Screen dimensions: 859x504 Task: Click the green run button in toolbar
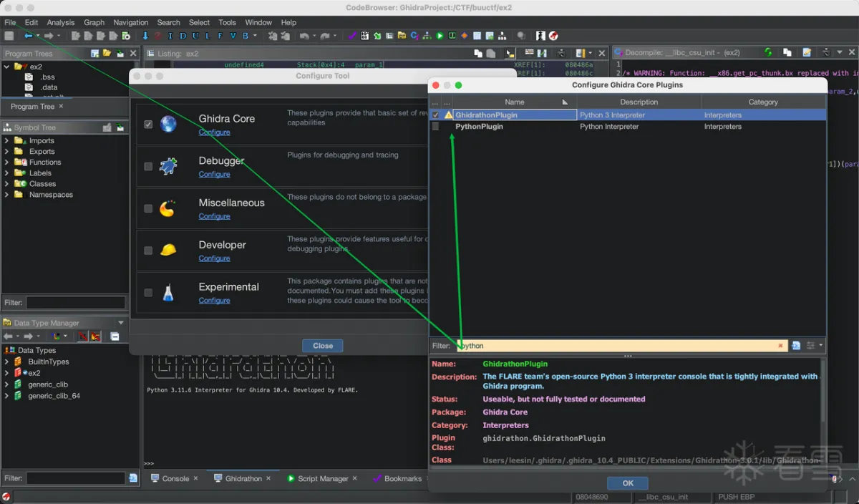(440, 36)
